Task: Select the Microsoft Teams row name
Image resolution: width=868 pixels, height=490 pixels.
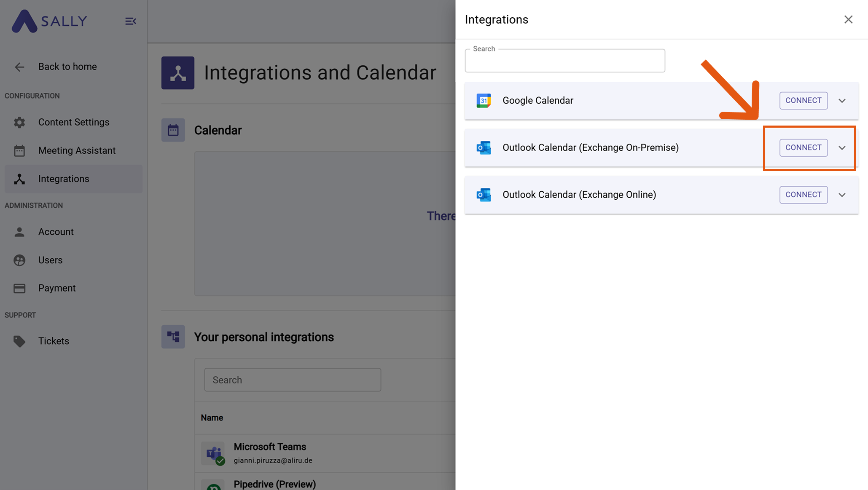Action: coord(270,447)
